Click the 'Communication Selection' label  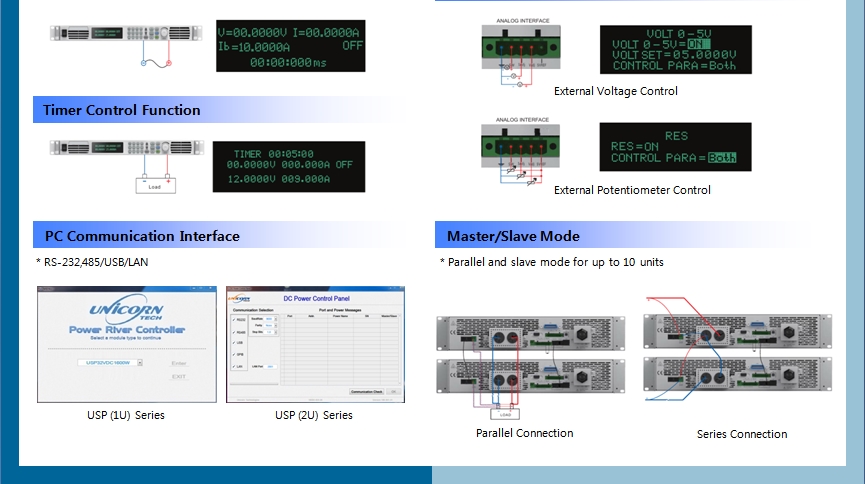click(x=253, y=310)
